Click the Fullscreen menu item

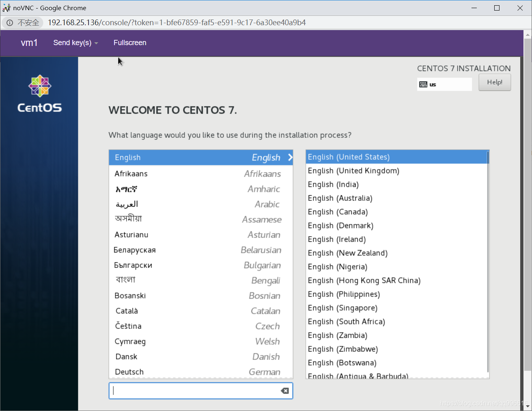130,43
